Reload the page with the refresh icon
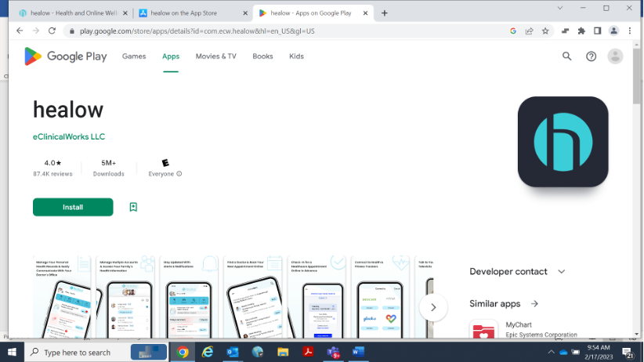Image resolution: width=644 pixels, height=362 pixels. pos(52,31)
